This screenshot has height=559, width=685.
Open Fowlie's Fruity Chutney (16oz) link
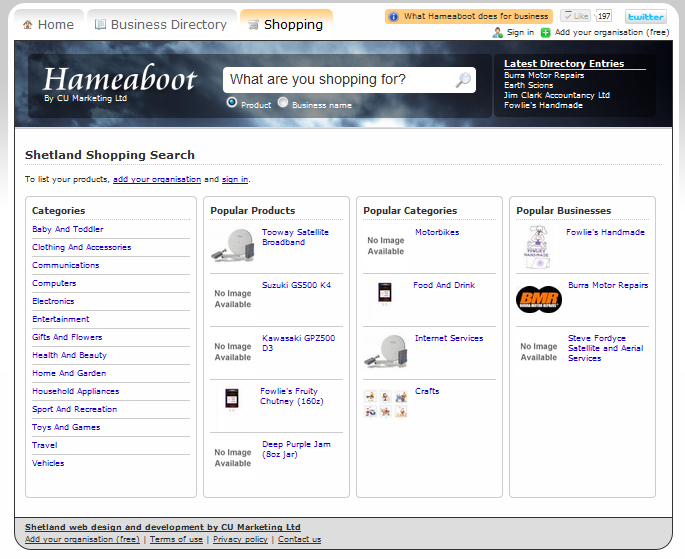[292, 396]
